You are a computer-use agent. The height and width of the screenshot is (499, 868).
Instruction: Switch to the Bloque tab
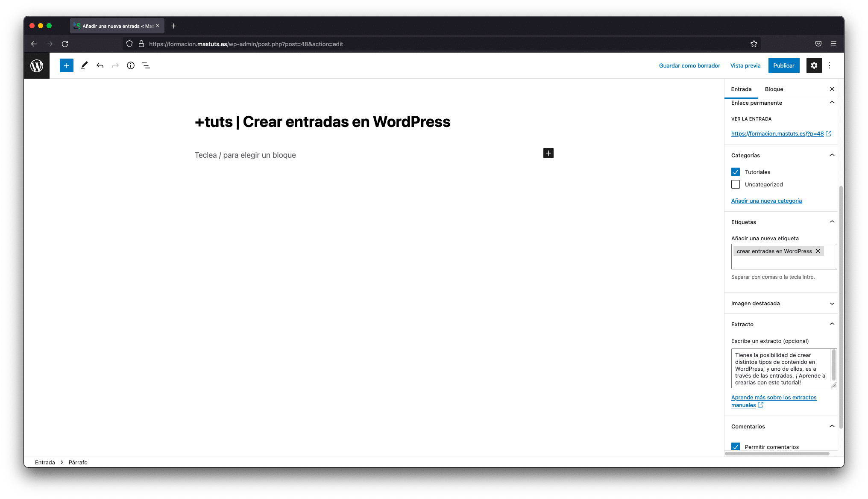pos(774,89)
